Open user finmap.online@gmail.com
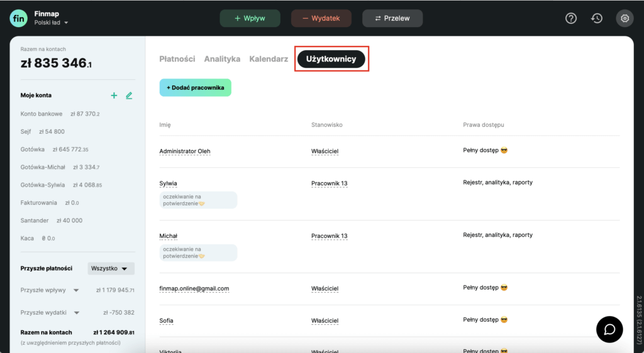644x353 pixels. pos(194,289)
